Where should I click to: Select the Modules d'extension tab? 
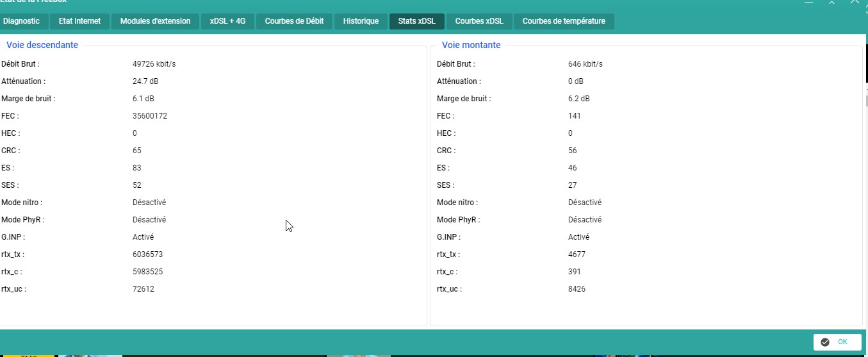click(155, 21)
